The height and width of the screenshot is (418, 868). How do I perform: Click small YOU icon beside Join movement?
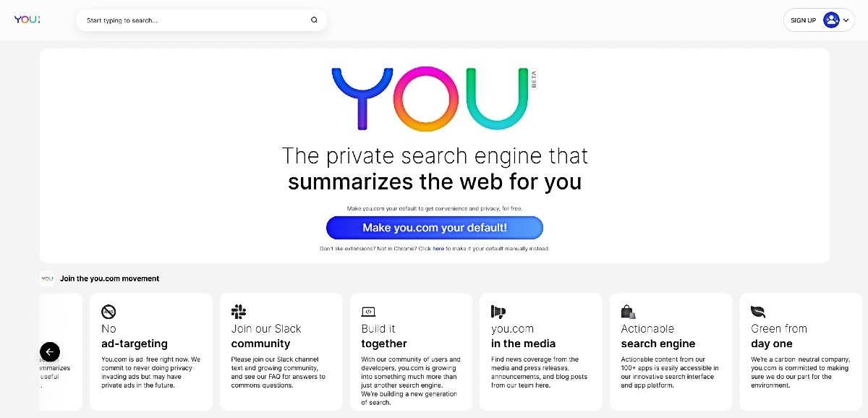[x=47, y=278]
